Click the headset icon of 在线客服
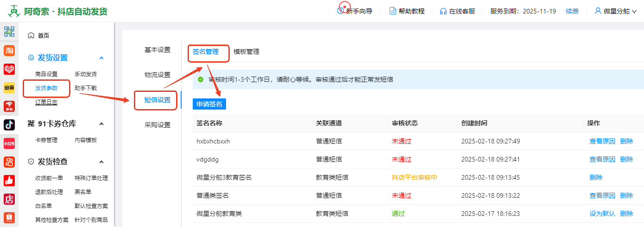Image resolution: width=644 pixels, height=227 pixels. click(443, 11)
